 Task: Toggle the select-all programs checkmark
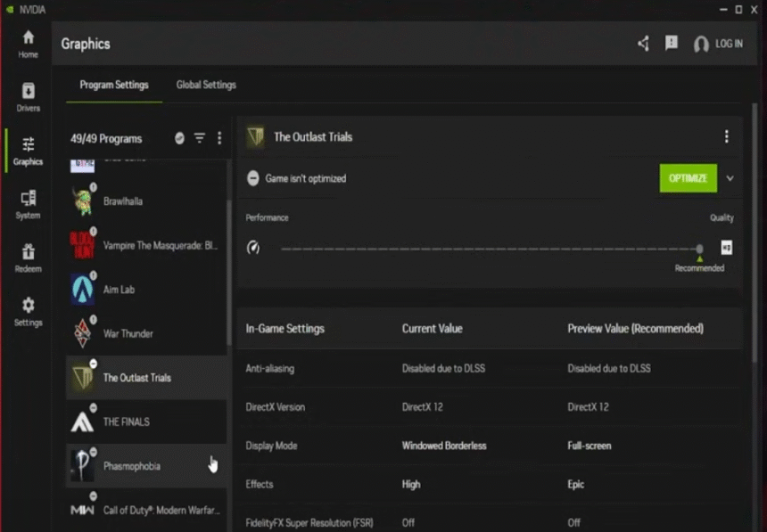[x=179, y=138]
